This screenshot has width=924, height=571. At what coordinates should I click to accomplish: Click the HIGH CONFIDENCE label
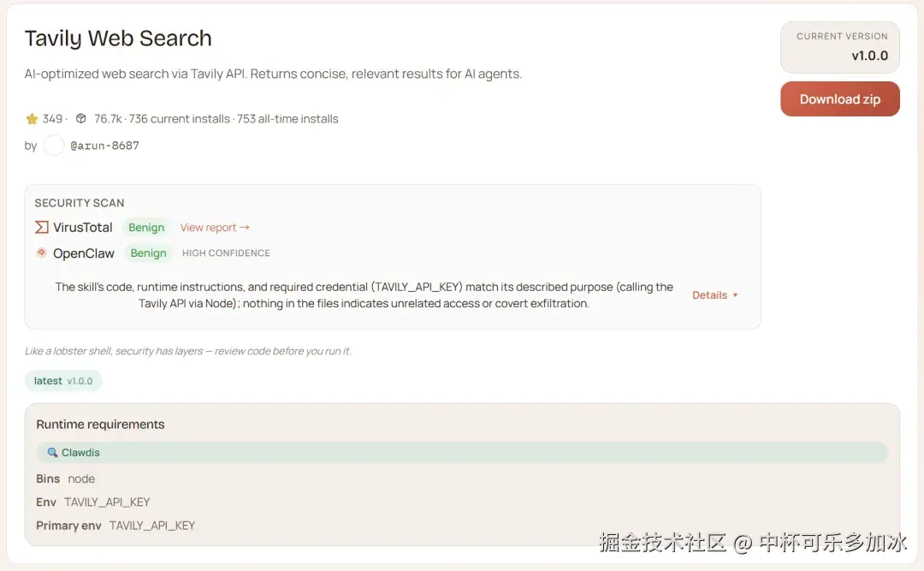pos(226,253)
